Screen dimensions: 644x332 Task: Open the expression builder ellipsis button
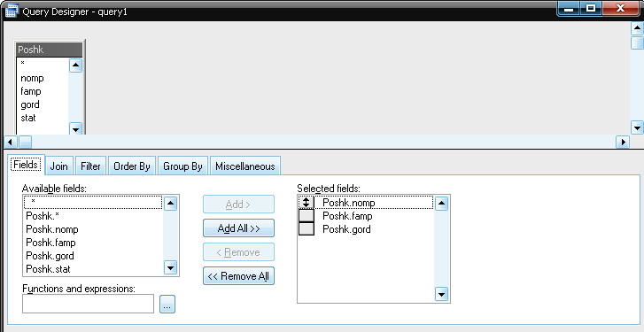coord(167,304)
